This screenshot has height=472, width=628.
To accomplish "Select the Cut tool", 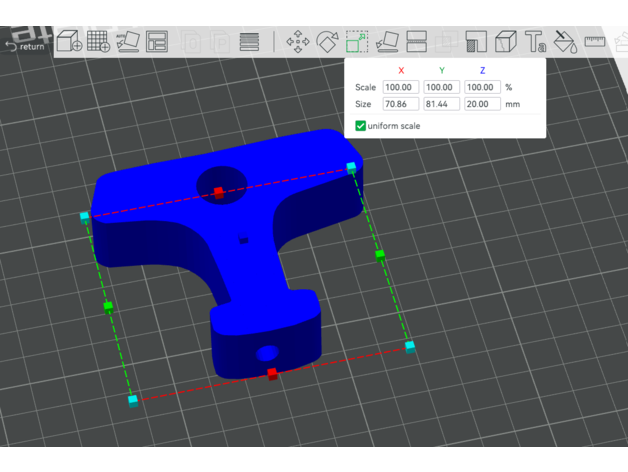I will [417, 42].
